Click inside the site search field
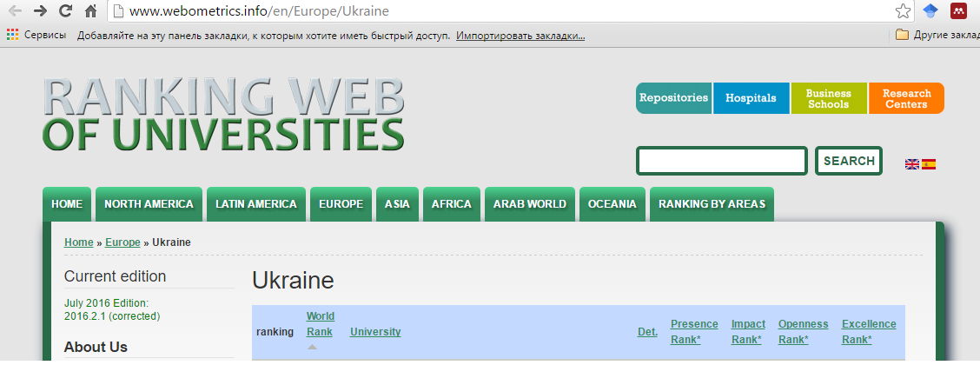Viewport: 980px width, 365px height. [x=722, y=161]
